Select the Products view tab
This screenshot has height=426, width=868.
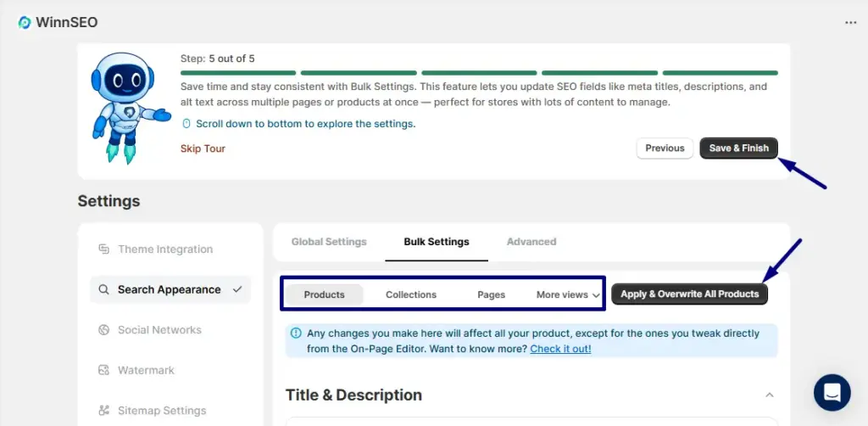point(325,294)
